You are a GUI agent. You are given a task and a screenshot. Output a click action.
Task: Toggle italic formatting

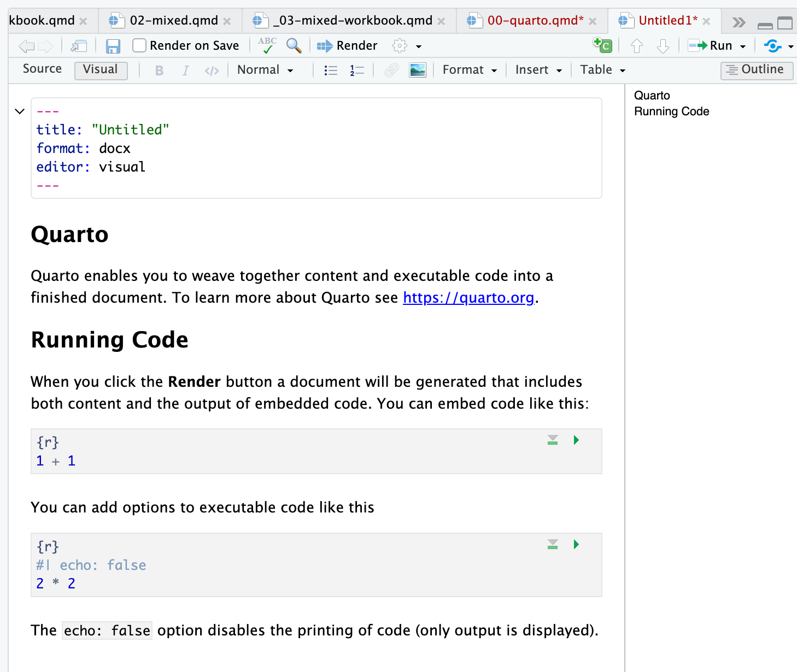(x=185, y=70)
